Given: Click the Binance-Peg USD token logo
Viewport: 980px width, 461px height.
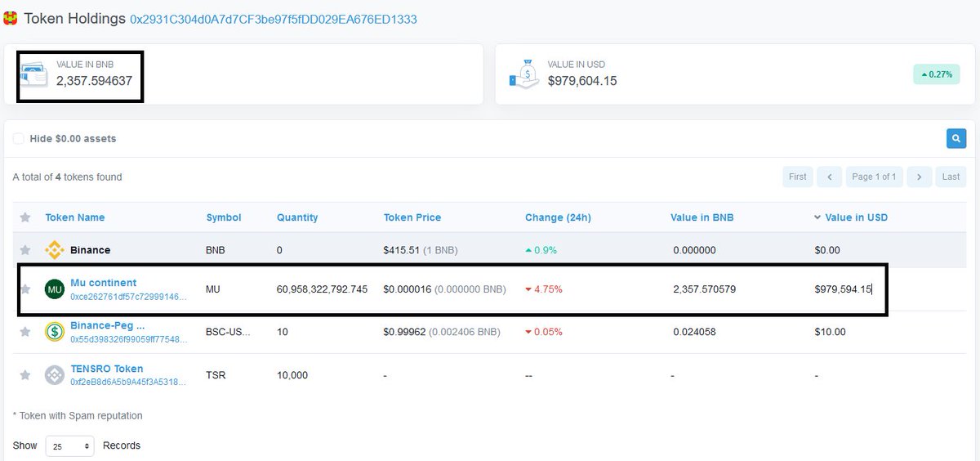Looking at the screenshot, I should point(55,332).
